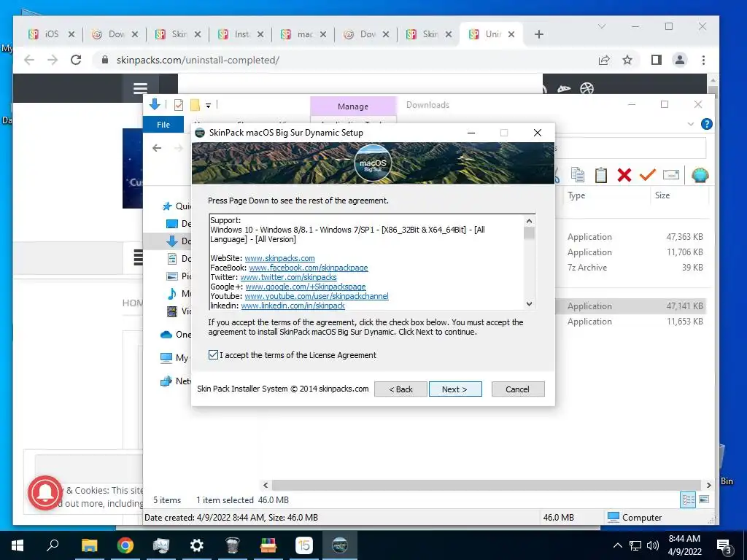Cancel the SkinPack setup

[517, 389]
